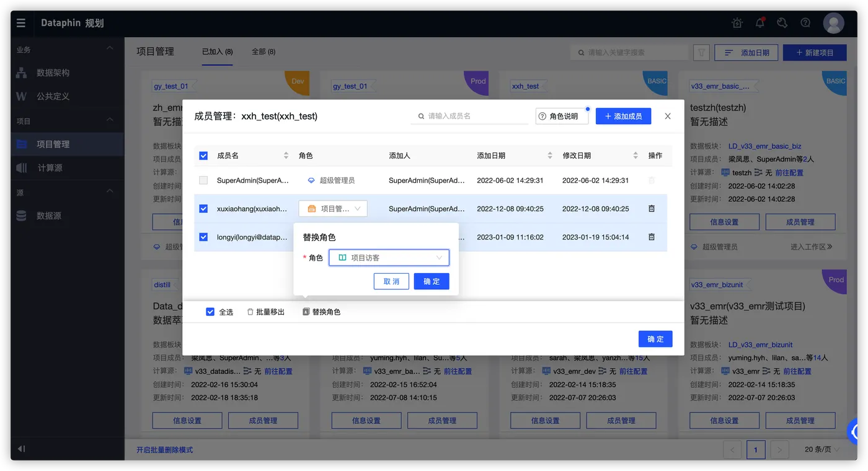The image size is (868, 471).
Task: Open the 20 条/页 page size dropdown
Action: point(822,449)
